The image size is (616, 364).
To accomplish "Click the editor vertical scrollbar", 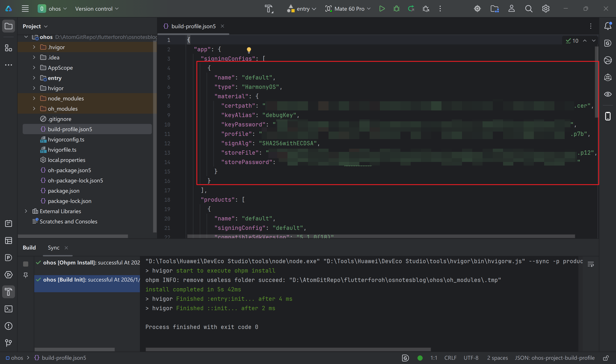I will pyautogui.click(x=596, y=82).
